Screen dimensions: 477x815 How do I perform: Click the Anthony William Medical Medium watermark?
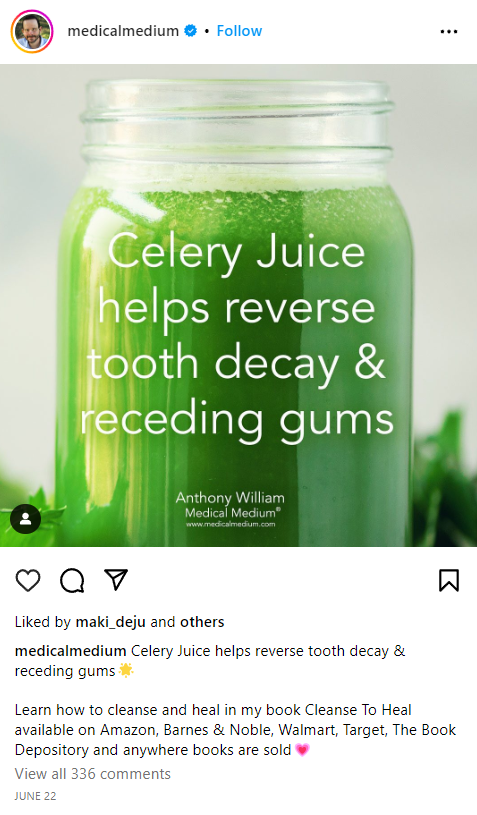point(230,505)
